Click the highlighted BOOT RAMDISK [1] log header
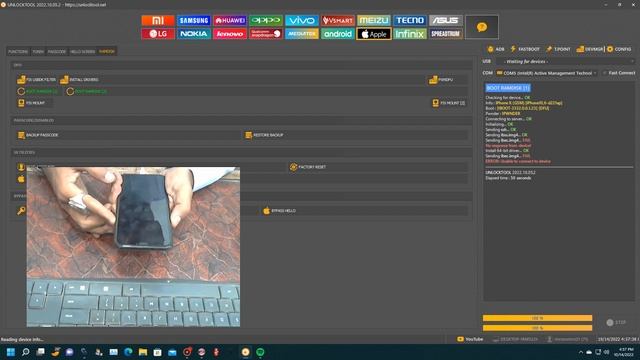 coord(508,88)
